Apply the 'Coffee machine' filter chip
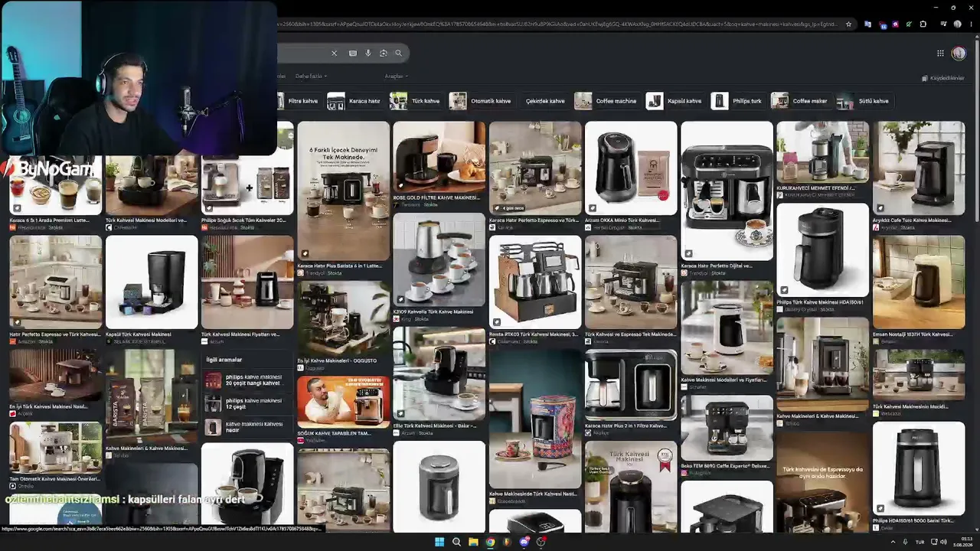This screenshot has width=980, height=551. pos(606,101)
